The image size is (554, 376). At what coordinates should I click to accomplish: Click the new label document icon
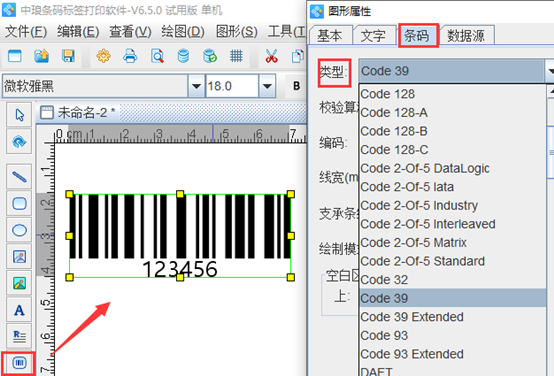(15, 56)
